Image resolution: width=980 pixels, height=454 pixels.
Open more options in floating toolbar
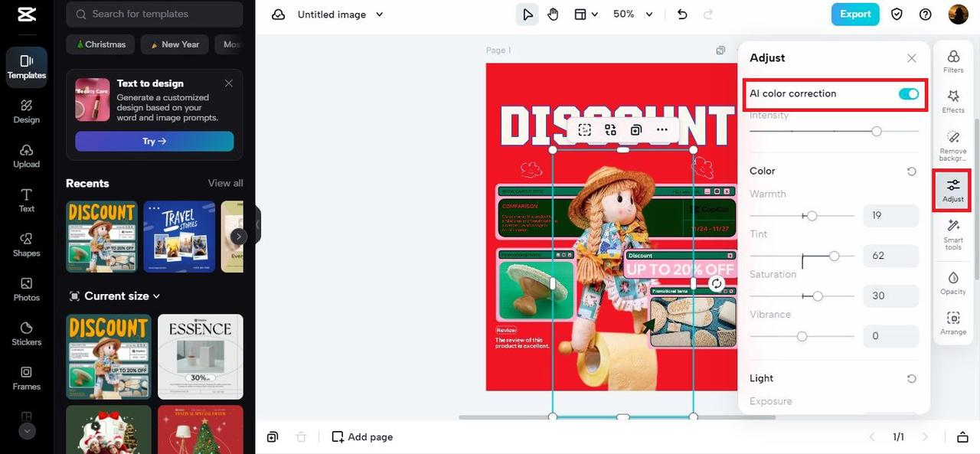point(662,130)
